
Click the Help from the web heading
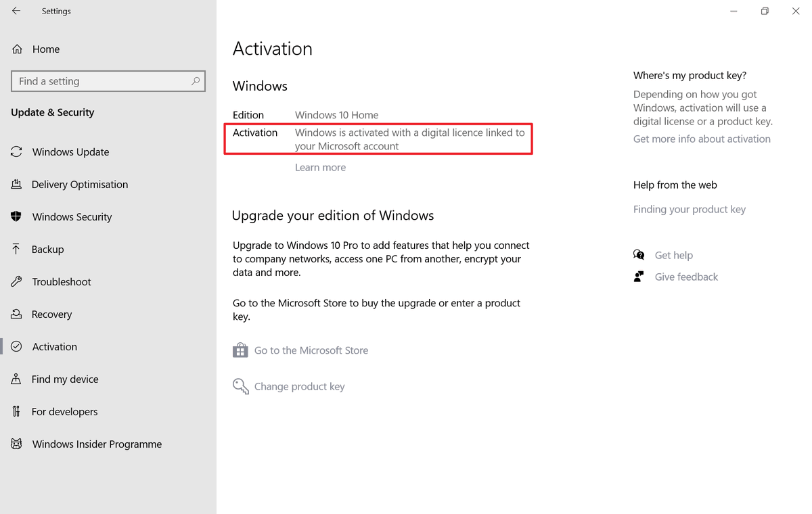tap(675, 185)
